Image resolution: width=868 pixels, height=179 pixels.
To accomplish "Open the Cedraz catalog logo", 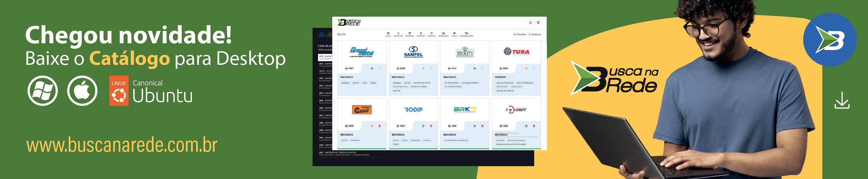I will 362,110.
